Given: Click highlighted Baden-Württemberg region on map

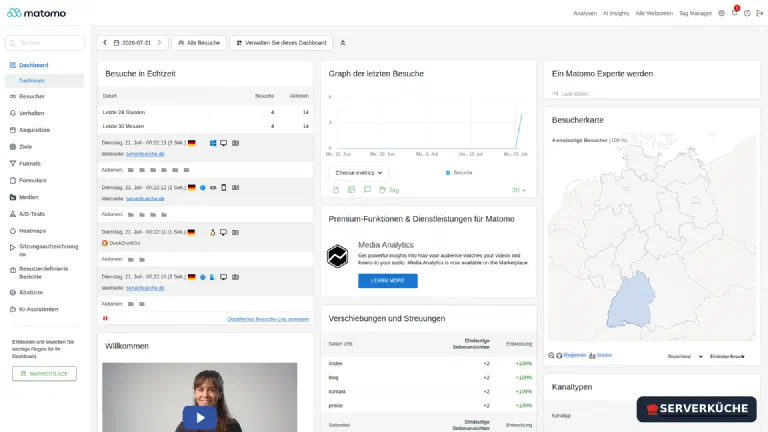Looking at the screenshot, I should tap(629, 301).
